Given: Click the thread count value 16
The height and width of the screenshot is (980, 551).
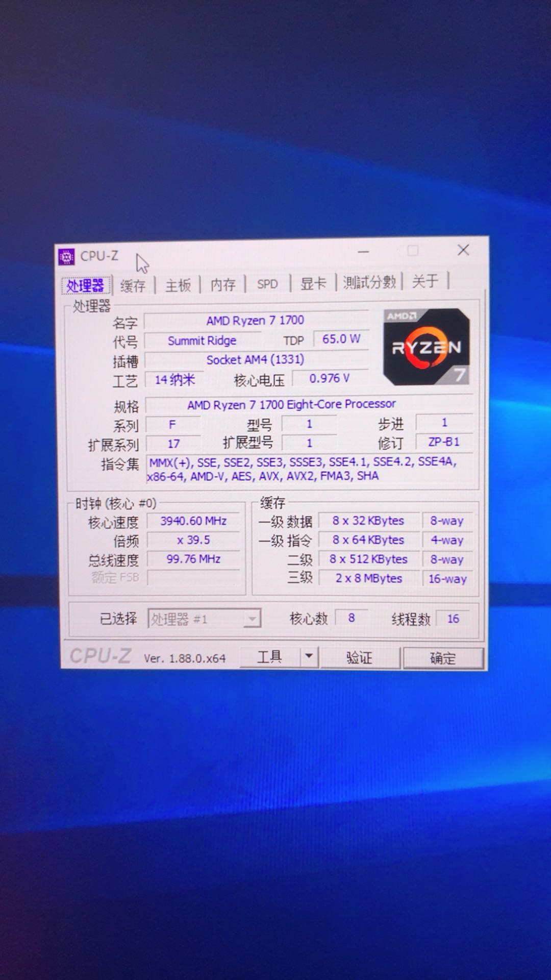Looking at the screenshot, I should click(453, 619).
